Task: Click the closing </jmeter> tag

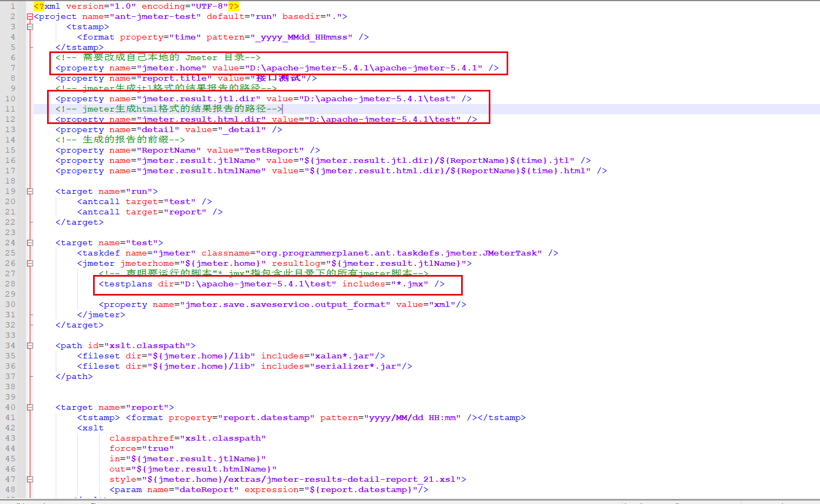Action: pyautogui.click(x=101, y=315)
